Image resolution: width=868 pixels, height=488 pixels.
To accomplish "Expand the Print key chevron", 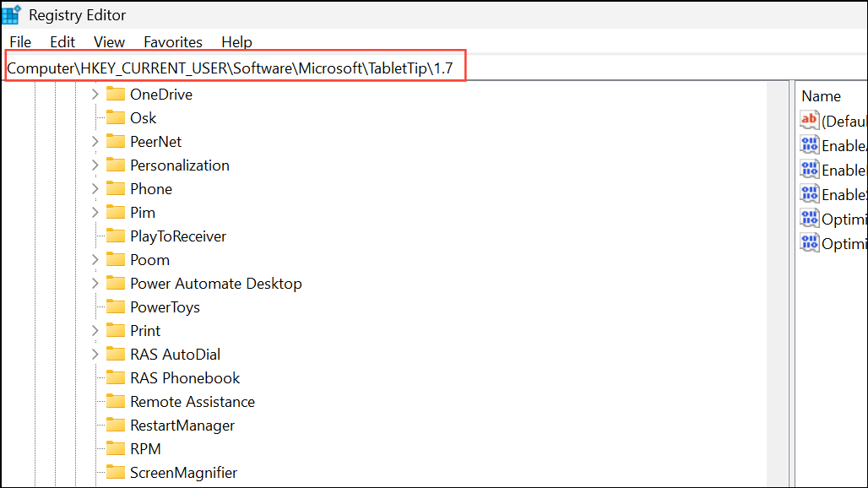I will click(95, 331).
